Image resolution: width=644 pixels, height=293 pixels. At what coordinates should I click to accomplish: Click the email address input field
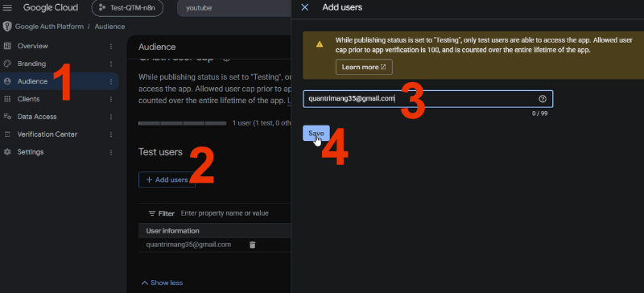pos(428,99)
